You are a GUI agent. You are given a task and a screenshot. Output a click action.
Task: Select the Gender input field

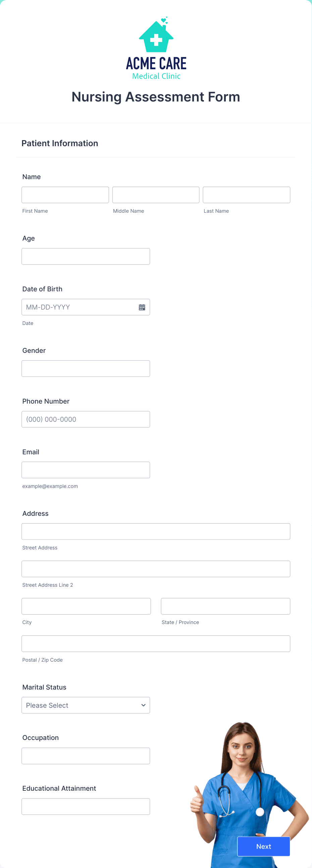[86, 368]
